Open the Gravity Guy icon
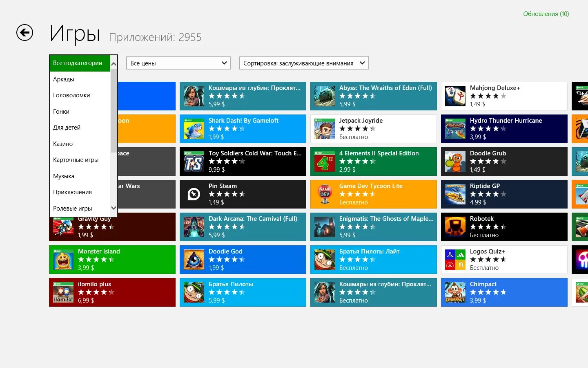 (63, 227)
